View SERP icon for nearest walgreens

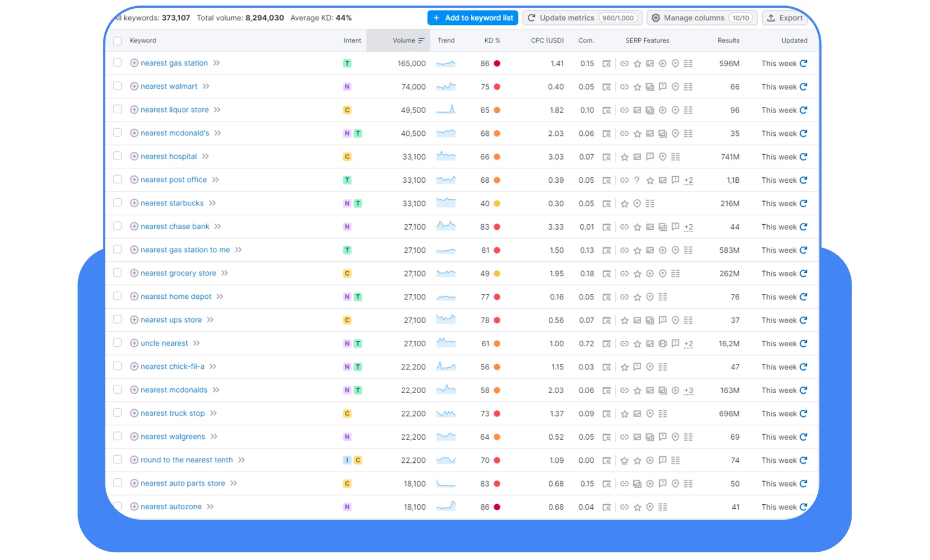click(607, 437)
